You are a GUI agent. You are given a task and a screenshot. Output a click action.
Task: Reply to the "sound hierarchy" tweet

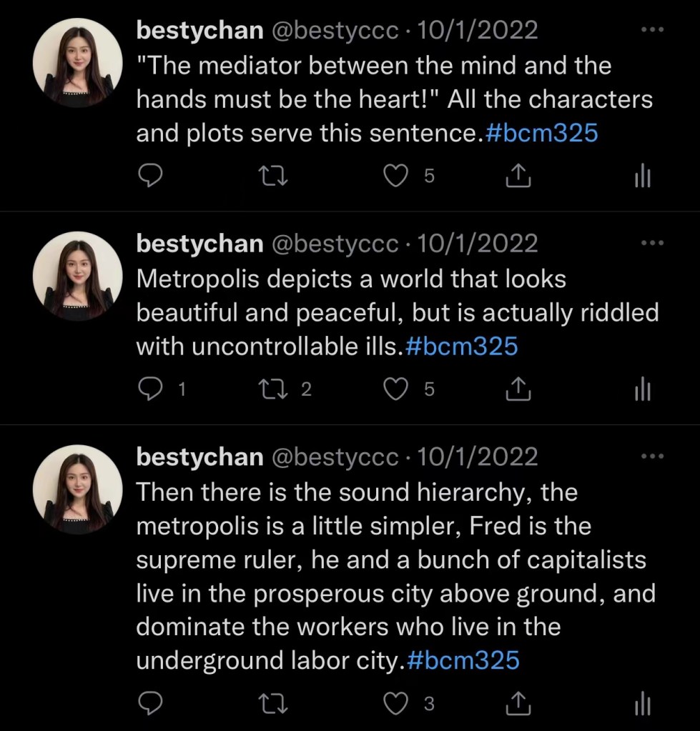point(149,704)
